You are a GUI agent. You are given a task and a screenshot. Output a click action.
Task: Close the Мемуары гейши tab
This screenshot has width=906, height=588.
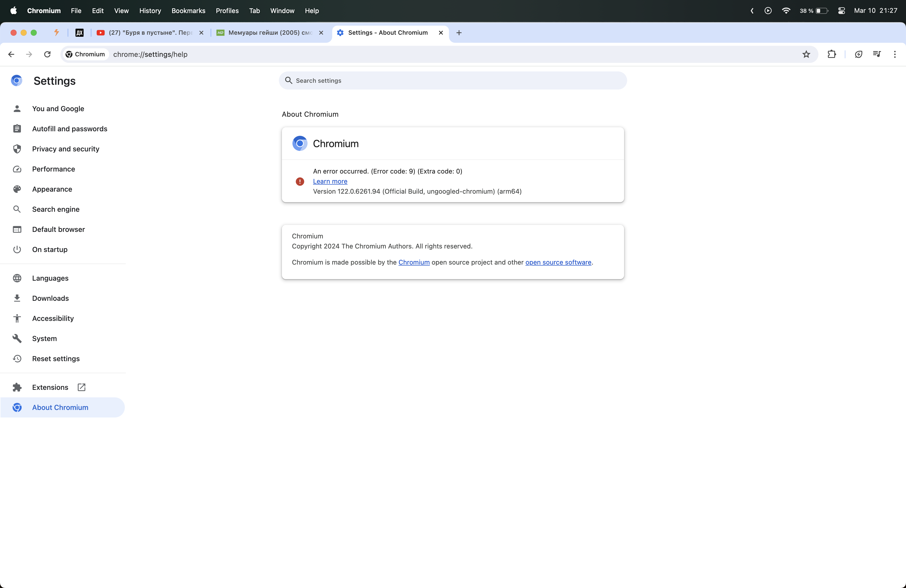[321, 33]
